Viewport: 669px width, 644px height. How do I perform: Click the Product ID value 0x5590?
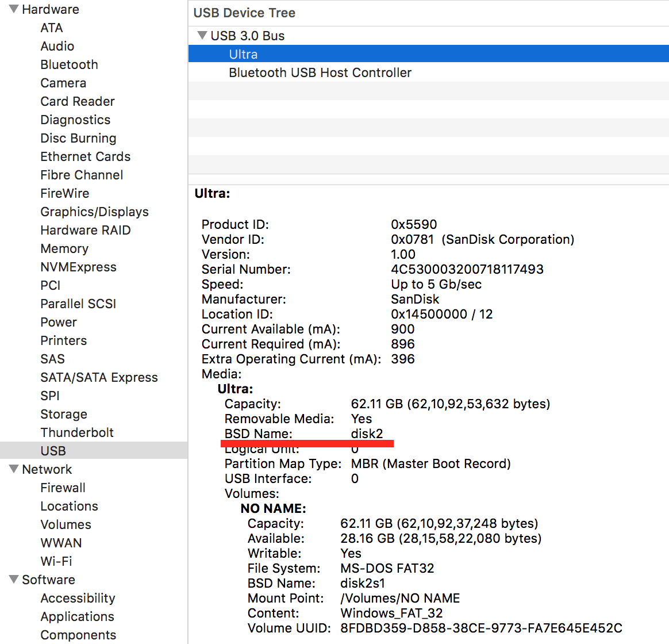414,224
